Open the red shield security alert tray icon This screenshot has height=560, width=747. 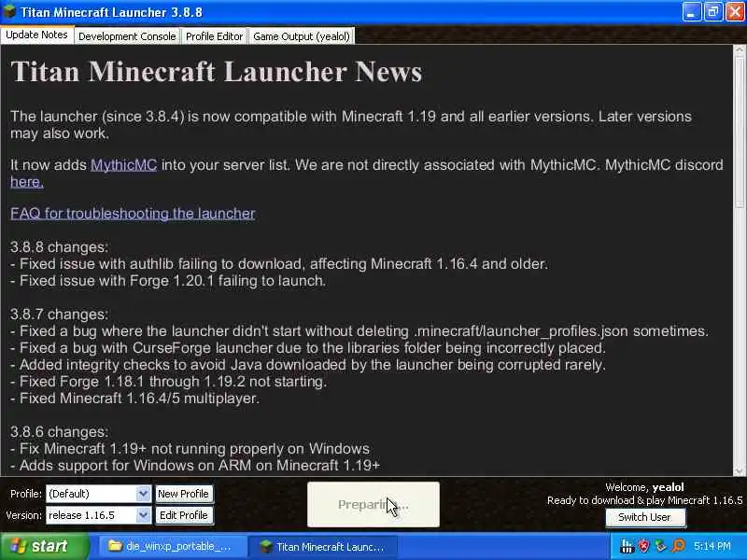(643, 546)
